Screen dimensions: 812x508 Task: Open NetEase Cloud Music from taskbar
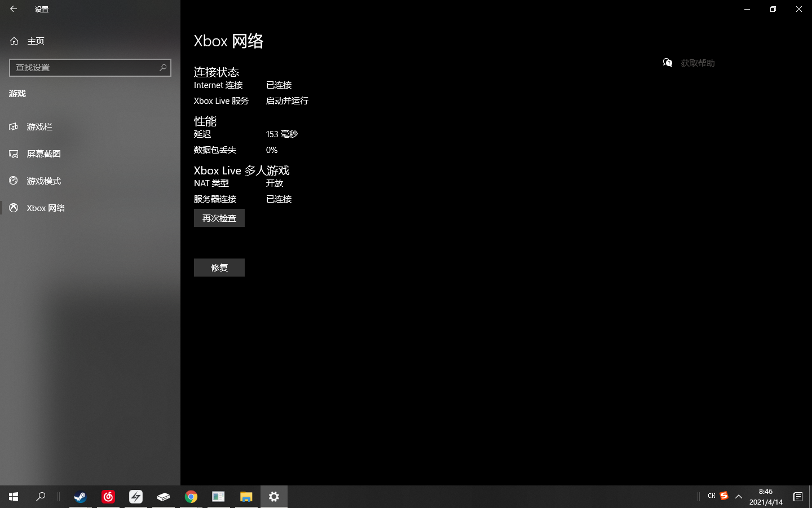pyautogui.click(x=108, y=497)
